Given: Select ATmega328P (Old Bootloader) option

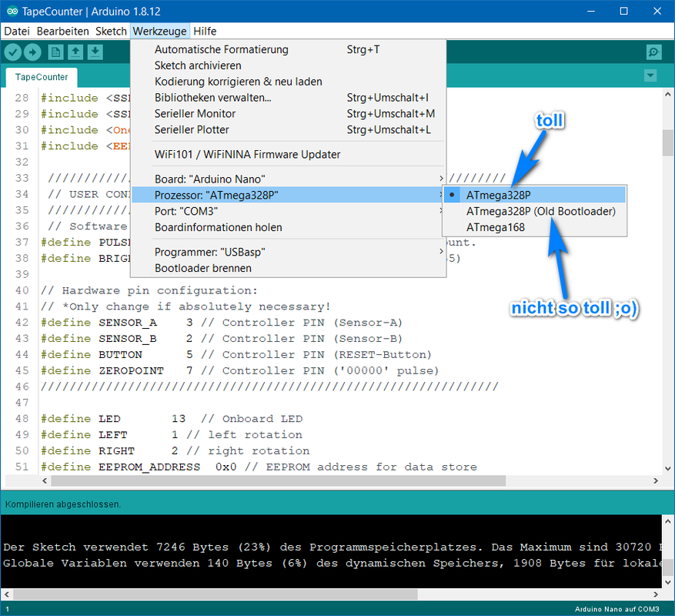Looking at the screenshot, I should (534, 211).
